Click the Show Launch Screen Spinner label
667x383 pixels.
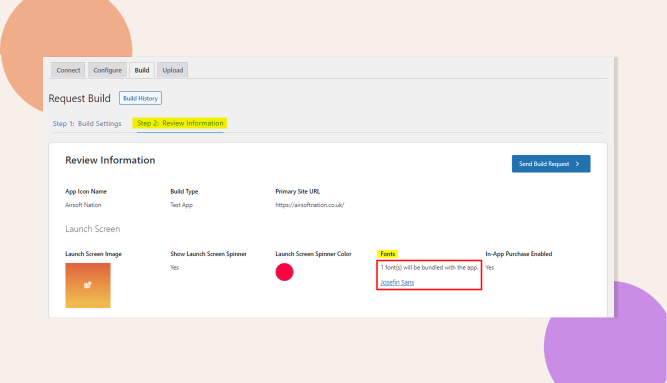208,254
